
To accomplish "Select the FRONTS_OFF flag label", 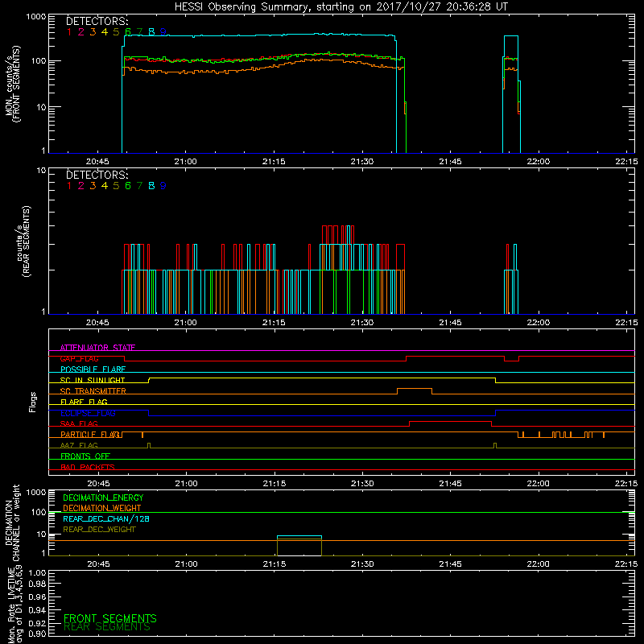I will point(85,456).
